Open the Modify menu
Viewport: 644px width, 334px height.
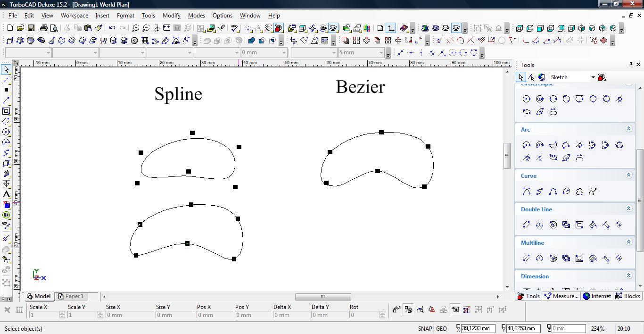coord(172,16)
